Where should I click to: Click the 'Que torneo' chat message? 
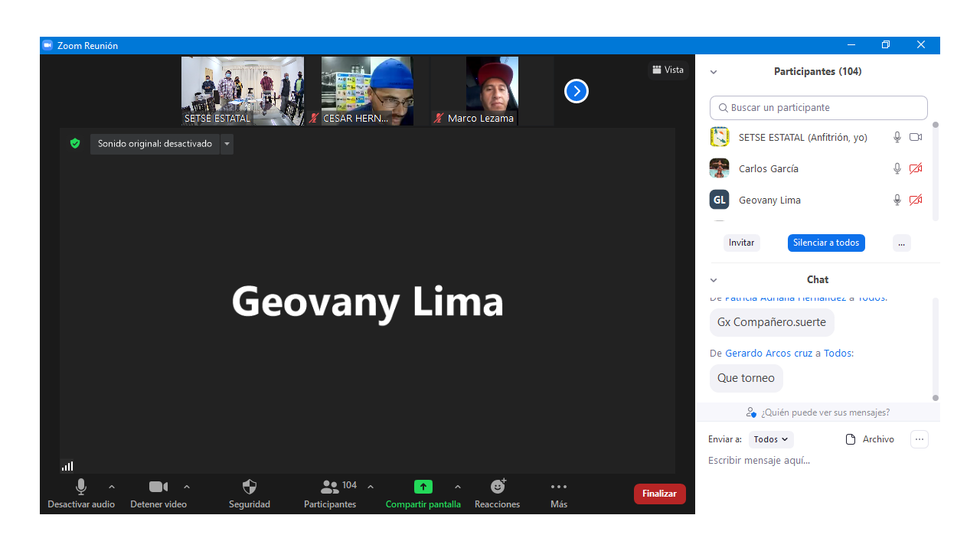(746, 378)
